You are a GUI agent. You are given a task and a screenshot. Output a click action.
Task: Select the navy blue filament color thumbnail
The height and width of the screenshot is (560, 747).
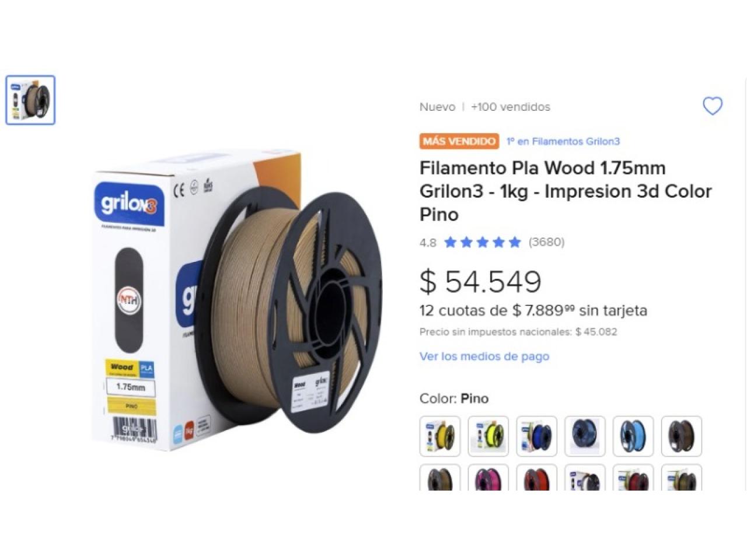click(x=585, y=436)
